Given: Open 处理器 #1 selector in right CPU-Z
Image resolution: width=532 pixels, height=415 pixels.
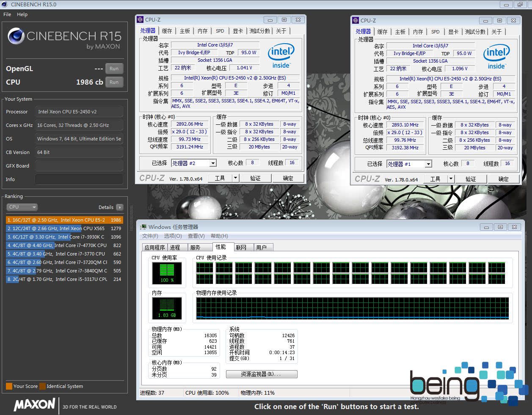Looking at the screenshot, I should (409, 164).
